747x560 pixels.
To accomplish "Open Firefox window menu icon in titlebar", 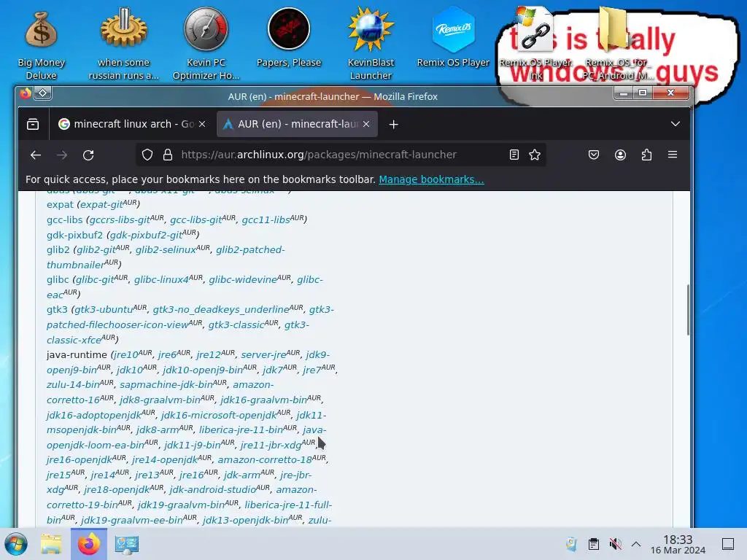I will [26, 93].
